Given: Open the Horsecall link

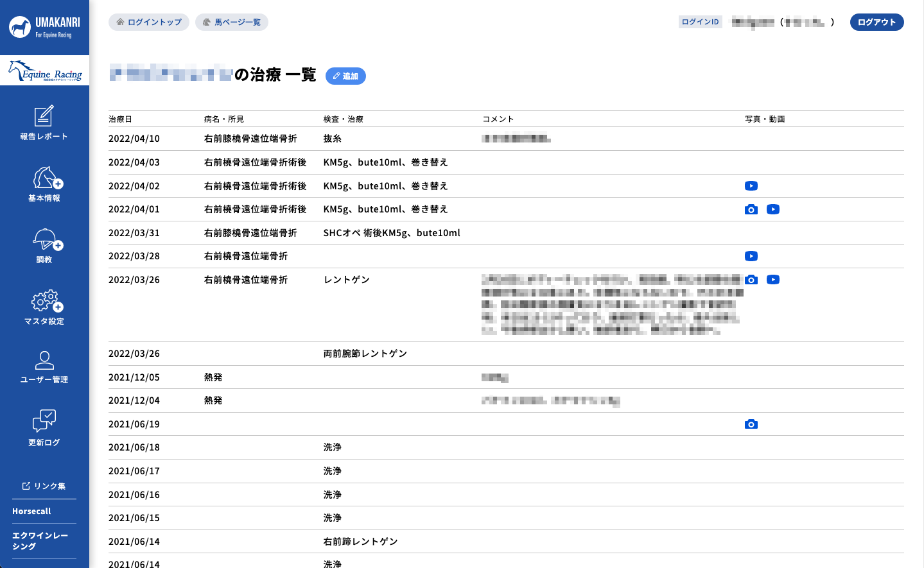Looking at the screenshot, I should pos(31,511).
